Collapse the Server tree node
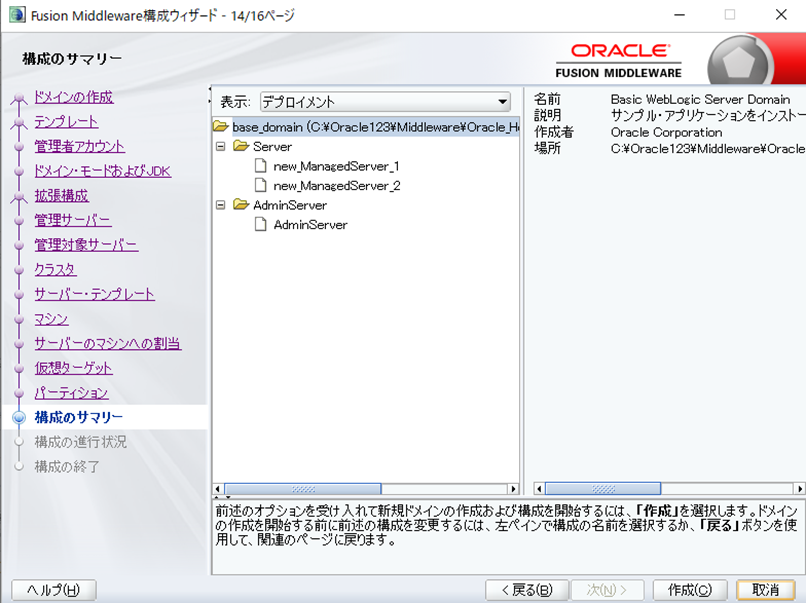806x603 pixels. click(x=220, y=147)
